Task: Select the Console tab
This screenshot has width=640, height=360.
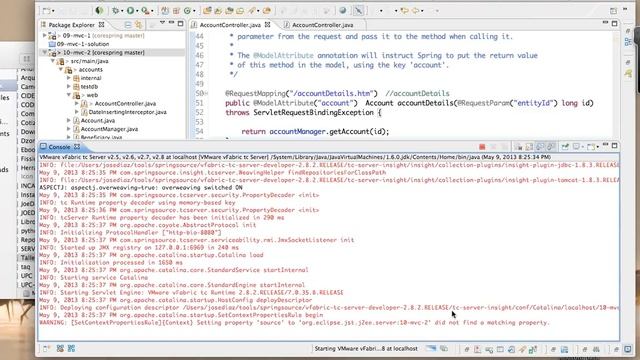Action: click(x=59, y=147)
